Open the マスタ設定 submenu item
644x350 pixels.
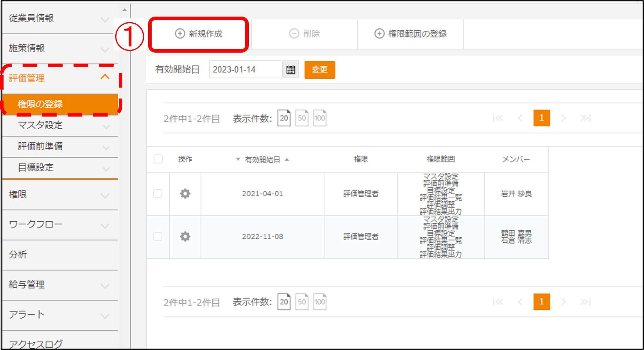click(x=60, y=125)
